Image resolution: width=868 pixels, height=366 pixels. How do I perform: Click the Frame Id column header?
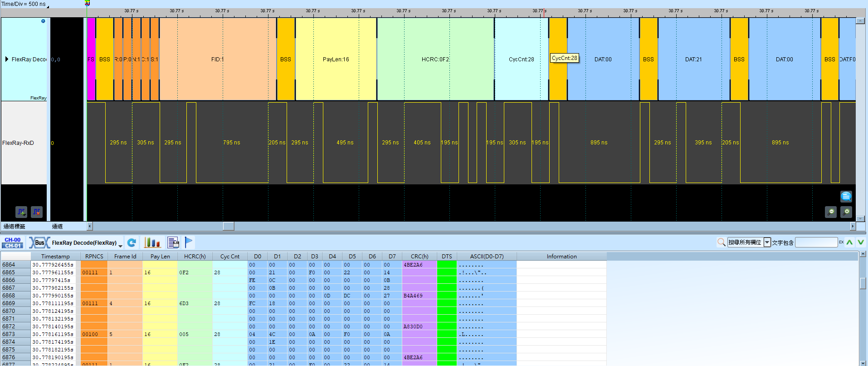tap(125, 257)
